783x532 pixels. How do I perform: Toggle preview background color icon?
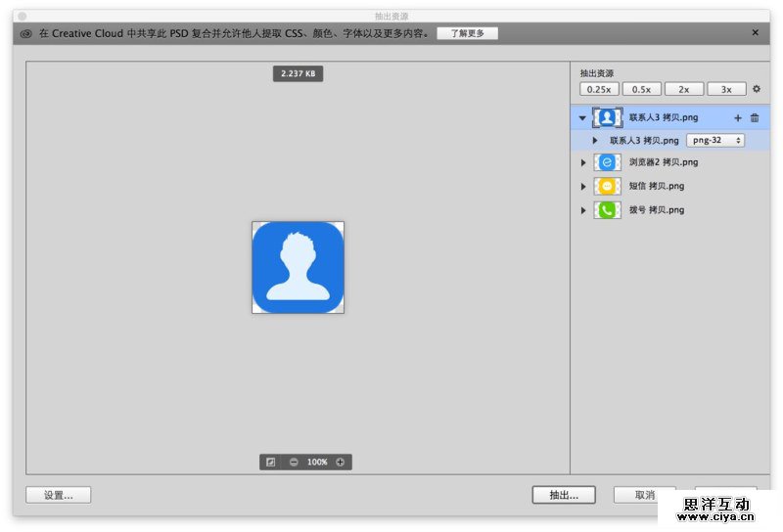271,463
